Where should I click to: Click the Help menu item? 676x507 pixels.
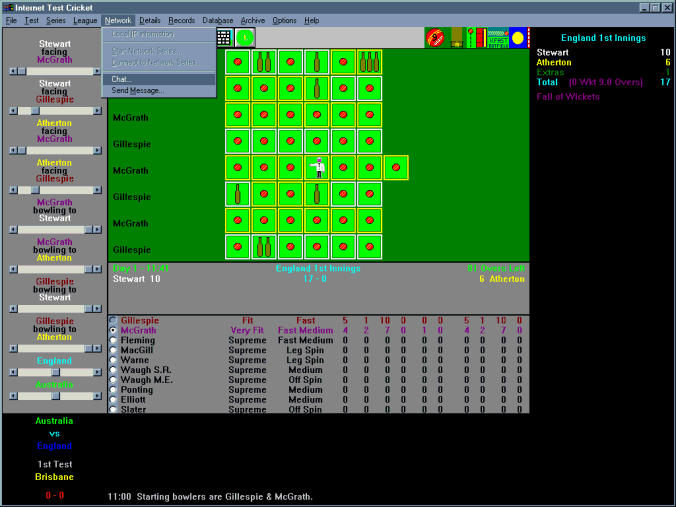coord(312,20)
